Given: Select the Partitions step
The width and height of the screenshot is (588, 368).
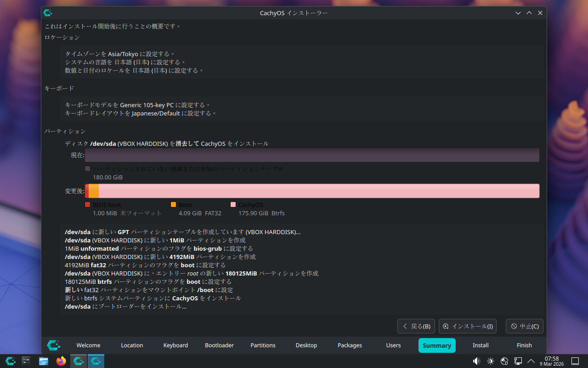Looking at the screenshot, I should tap(263, 345).
